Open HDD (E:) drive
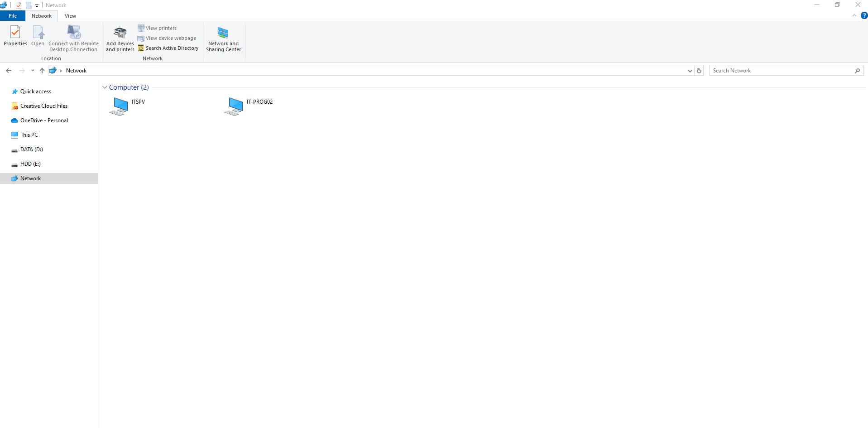Image resolution: width=868 pixels, height=428 pixels. [30, 164]
